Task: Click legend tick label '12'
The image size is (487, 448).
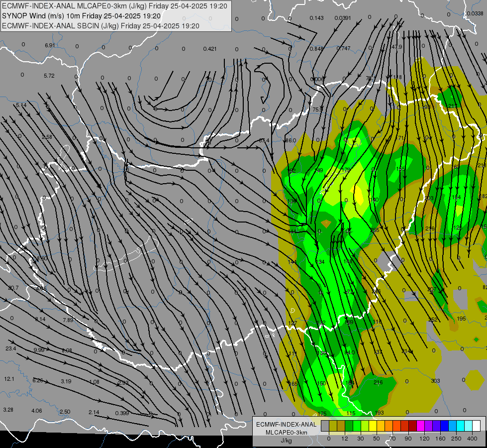Action: pyautogui.click(x=345, y=439)
